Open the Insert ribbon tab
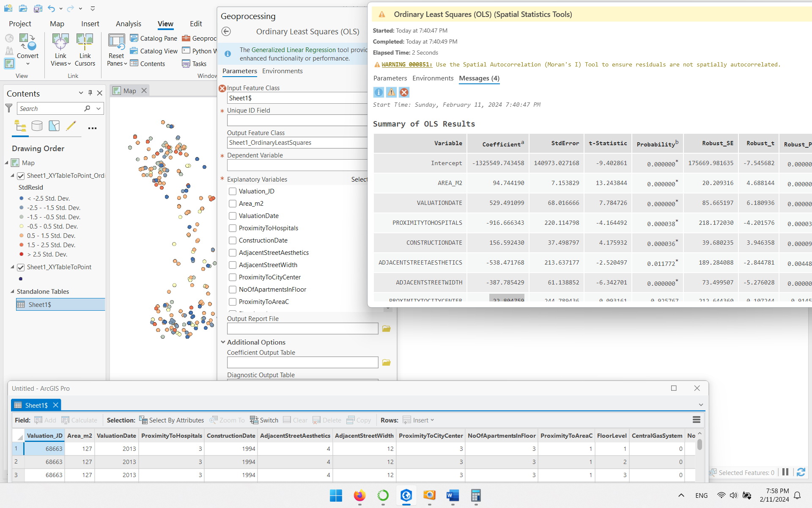This screenshot has width=812, height=508. tap(90, 24)
